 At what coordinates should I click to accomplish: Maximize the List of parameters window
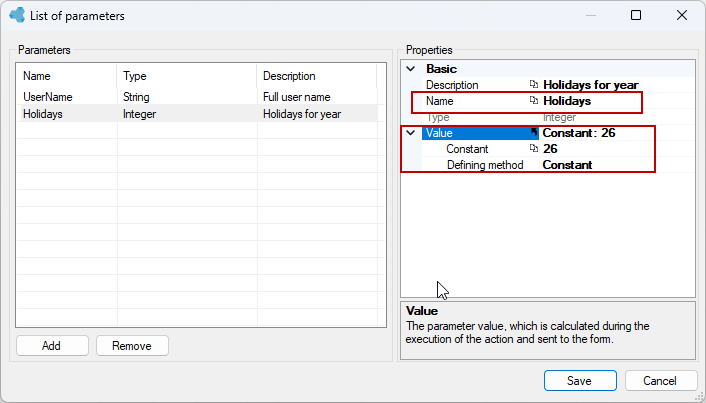pos(636,15)
